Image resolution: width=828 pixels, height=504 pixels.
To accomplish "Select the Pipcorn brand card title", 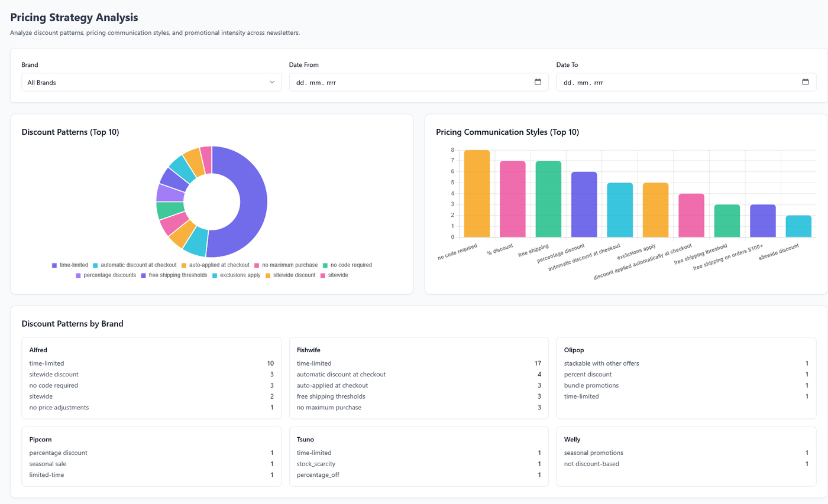I will pyautogui.click(x=41, y=440).
